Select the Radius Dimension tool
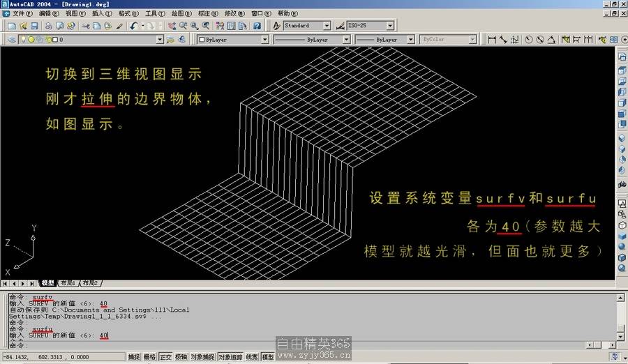The width and height of the screenshot is (628, 364). (528, 40)
